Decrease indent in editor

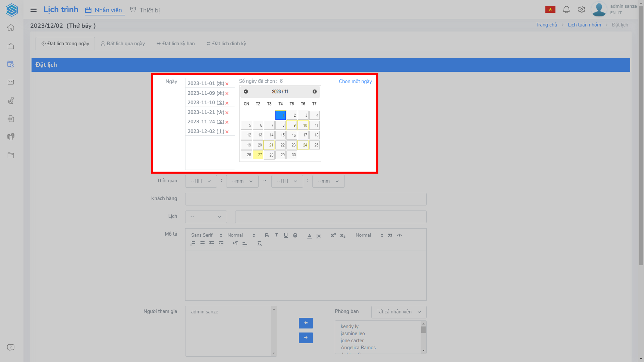212,243
